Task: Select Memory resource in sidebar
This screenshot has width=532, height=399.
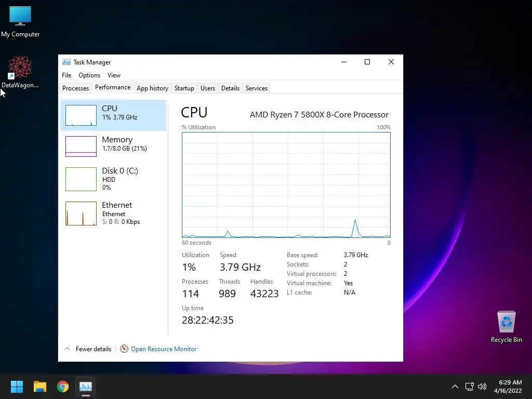Action: 113,146
